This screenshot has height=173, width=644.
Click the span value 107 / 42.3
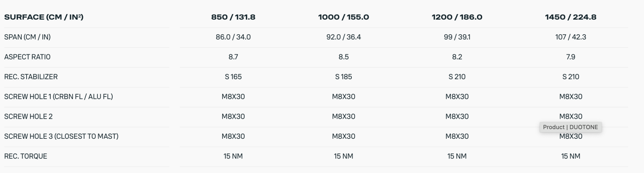click(570, 37)
